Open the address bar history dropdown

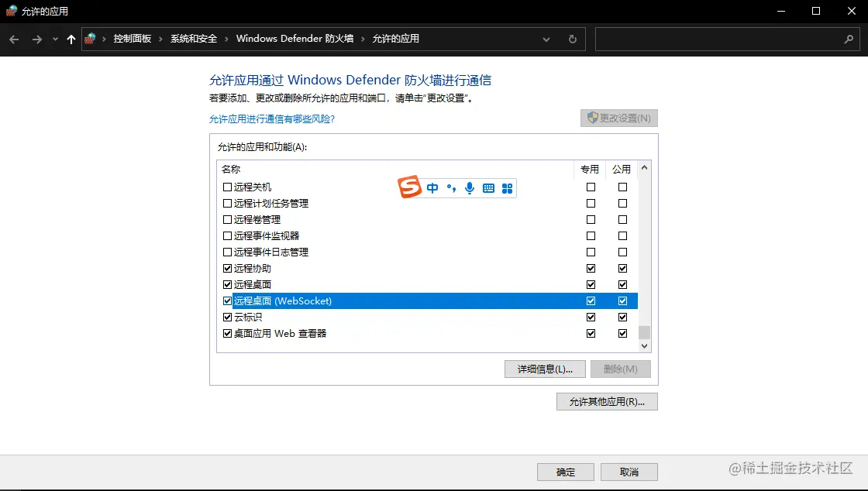tap(546, 39)
